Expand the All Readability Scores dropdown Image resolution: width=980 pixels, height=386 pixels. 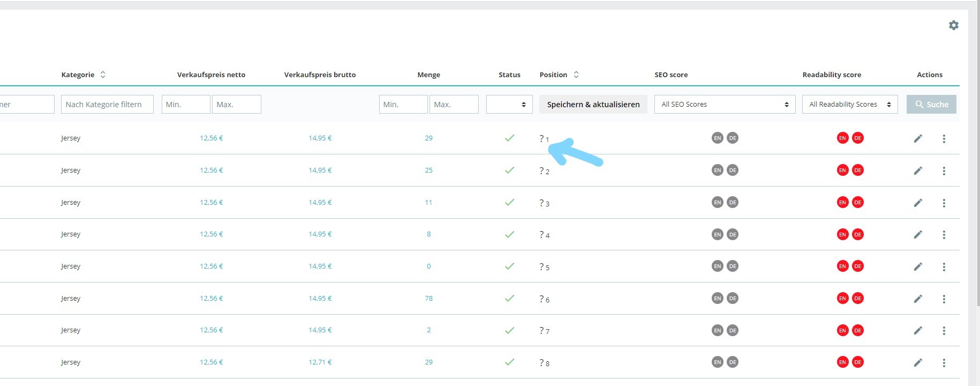[849, 105]
